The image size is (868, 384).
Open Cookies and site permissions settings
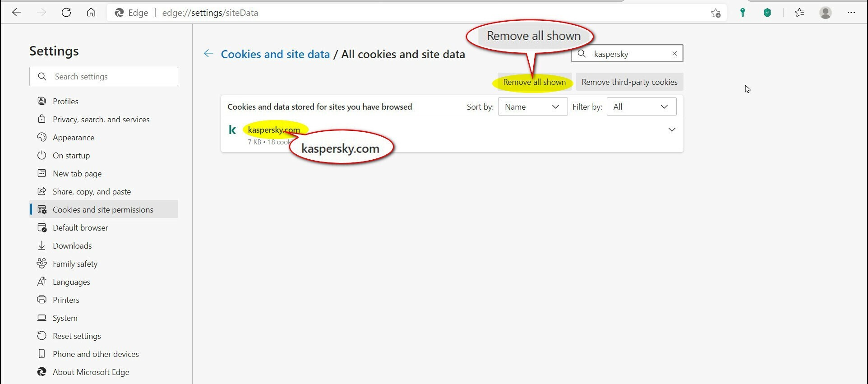tap(104, 209)
